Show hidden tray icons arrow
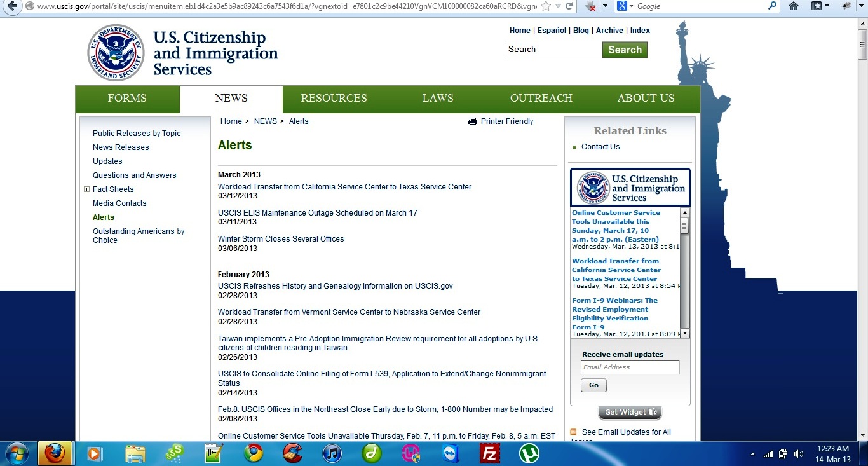The width and height of the screenshot is (868, 466). pyautogui.click(x=753, y=454)
